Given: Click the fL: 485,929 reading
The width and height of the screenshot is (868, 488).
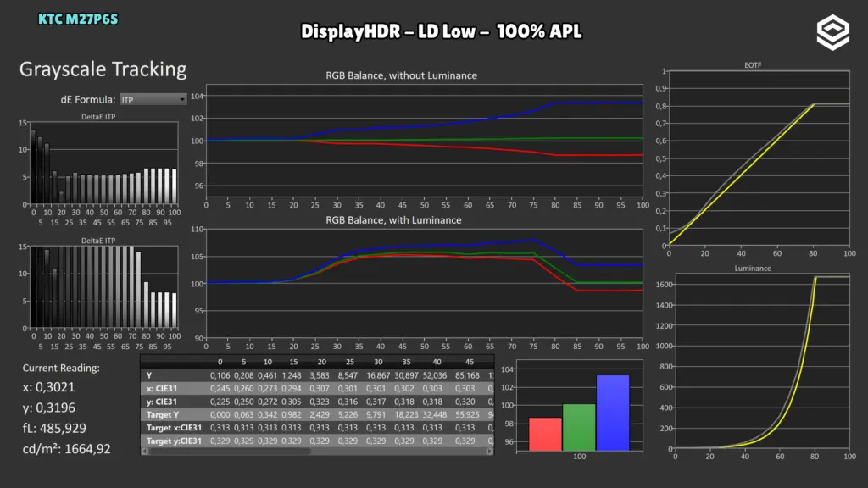Looking at the screenshot, I should click(54, 428).
